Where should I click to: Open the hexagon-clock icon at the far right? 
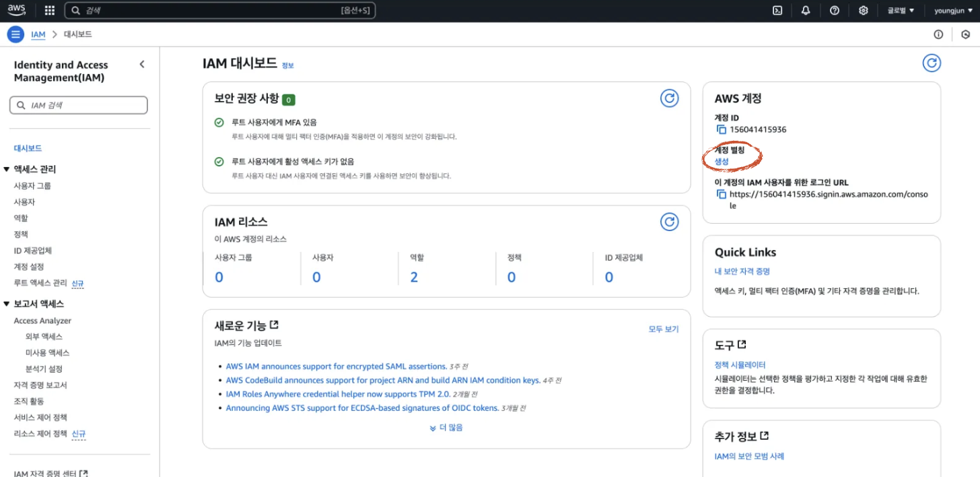coord(965,34)
